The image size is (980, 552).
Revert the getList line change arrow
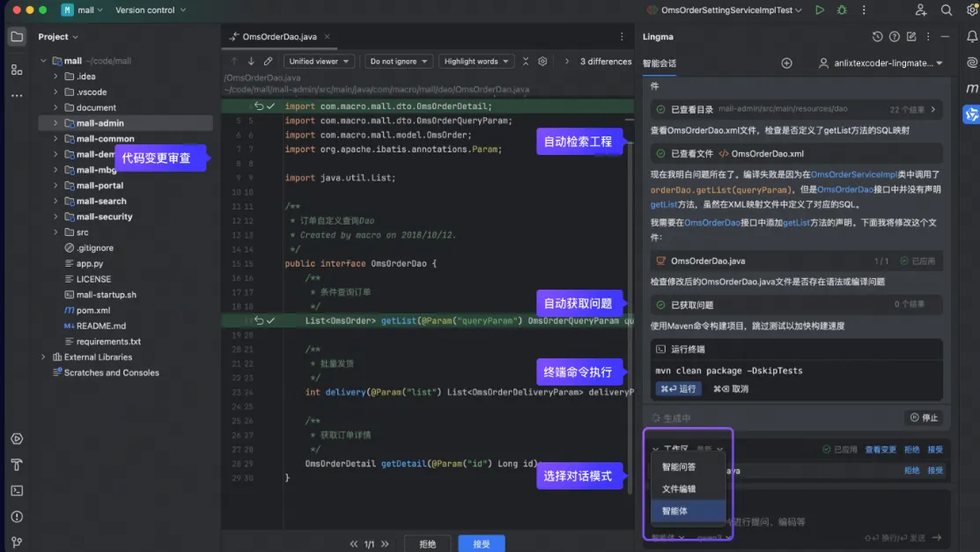point(259,320)
